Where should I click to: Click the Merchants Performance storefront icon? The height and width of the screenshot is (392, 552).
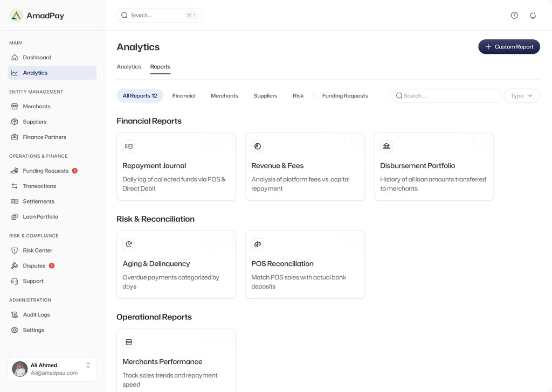pos(129,342)
